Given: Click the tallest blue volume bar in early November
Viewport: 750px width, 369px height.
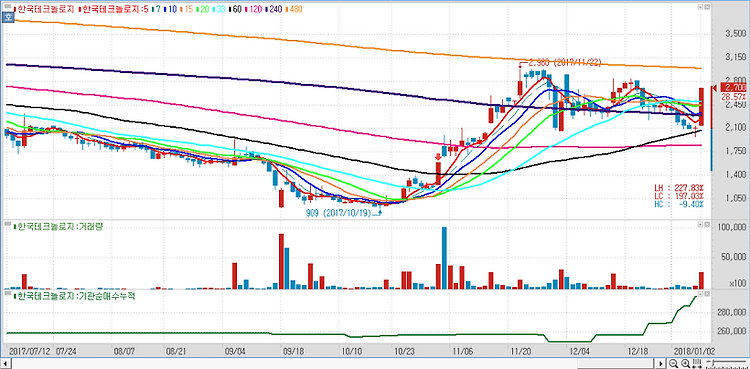Looking at the screenshot, I should (444, 258).
